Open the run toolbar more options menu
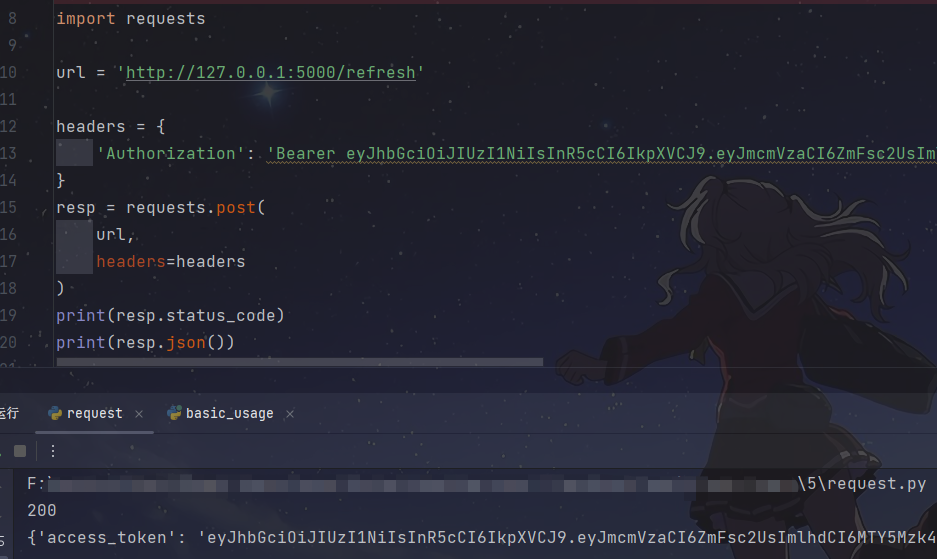Image resolution: width=937 pixels, height=559 pixels. pos(53,451)
